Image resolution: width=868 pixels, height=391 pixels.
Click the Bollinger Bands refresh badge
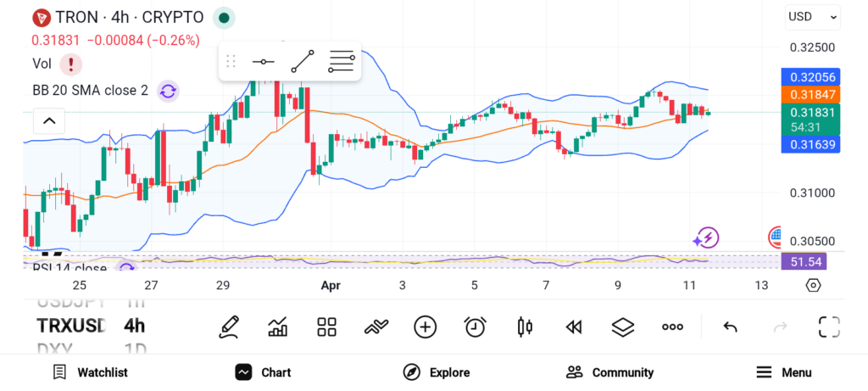[168, 91]
